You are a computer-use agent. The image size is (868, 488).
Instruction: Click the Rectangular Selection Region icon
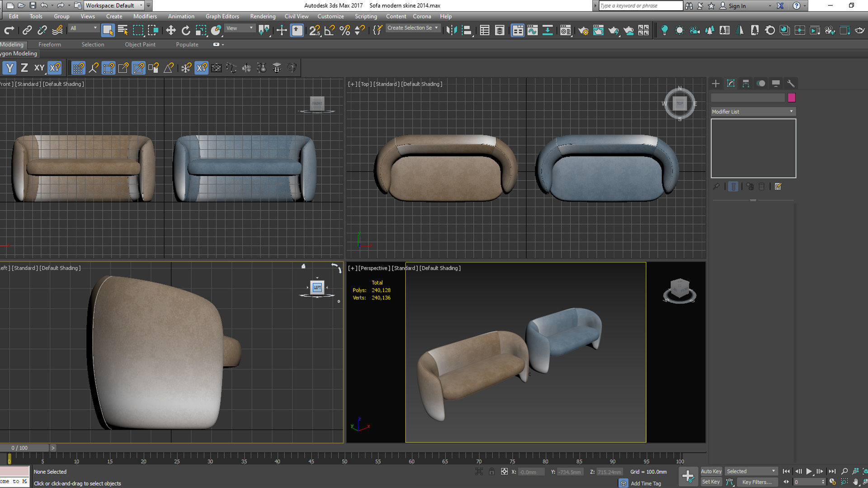[138, 30]
